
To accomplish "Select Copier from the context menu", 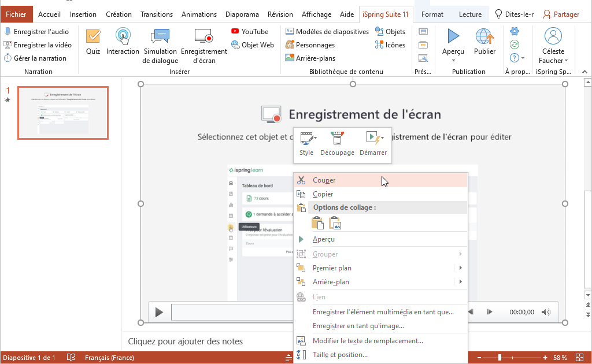I will click(x=323, y=194).
